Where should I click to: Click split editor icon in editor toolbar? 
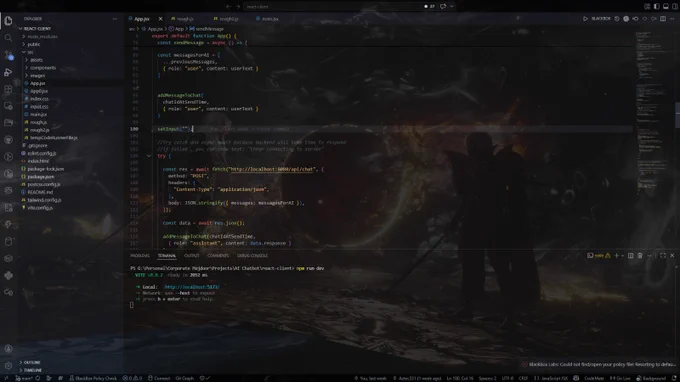[x=663, y=19]
